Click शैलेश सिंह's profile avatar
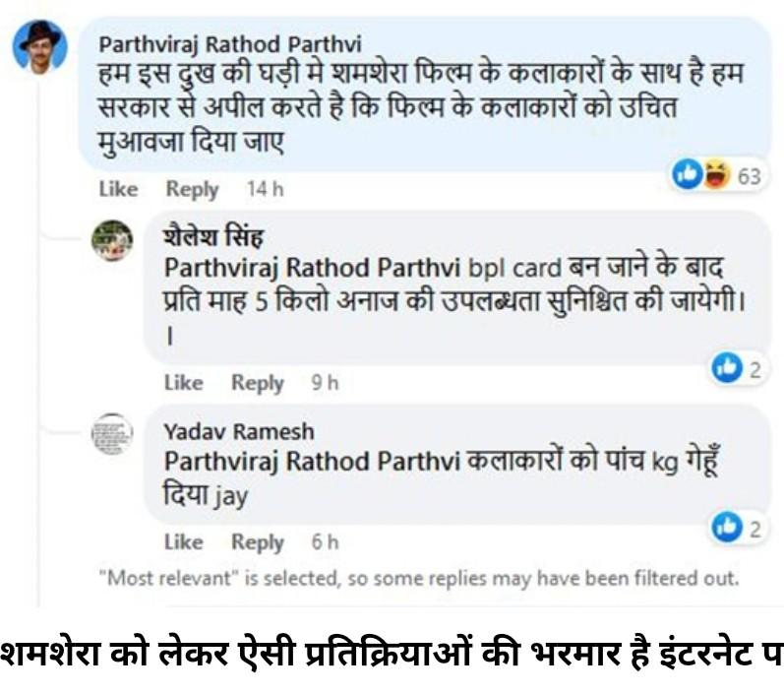This screenshot has width=784, height=694. (112, 240)
